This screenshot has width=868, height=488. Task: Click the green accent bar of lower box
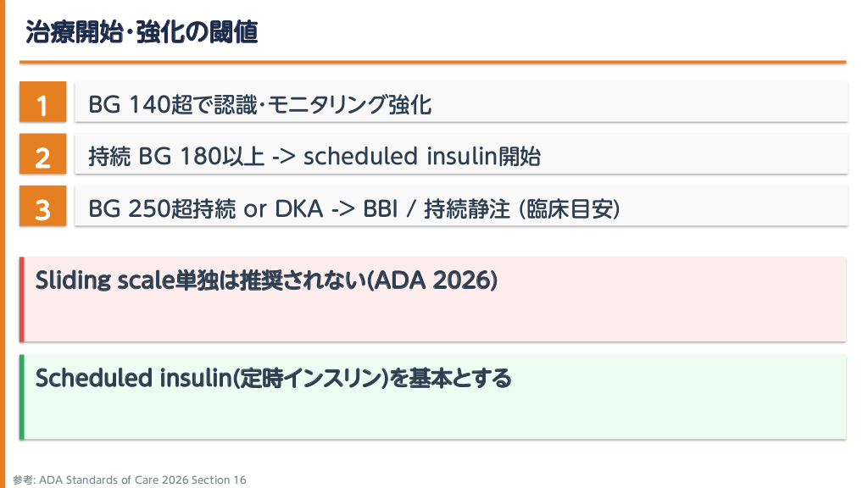pos(22,397)
